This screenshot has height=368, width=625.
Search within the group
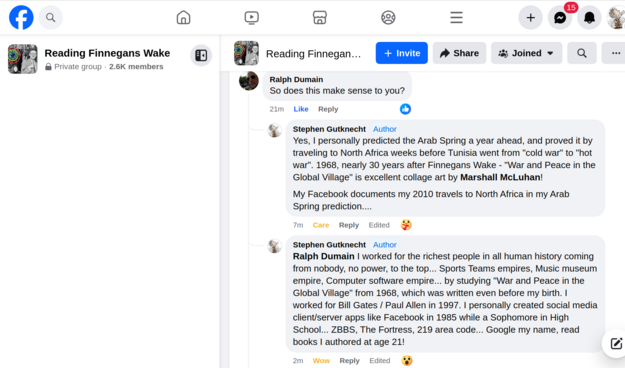pos(582,53)
